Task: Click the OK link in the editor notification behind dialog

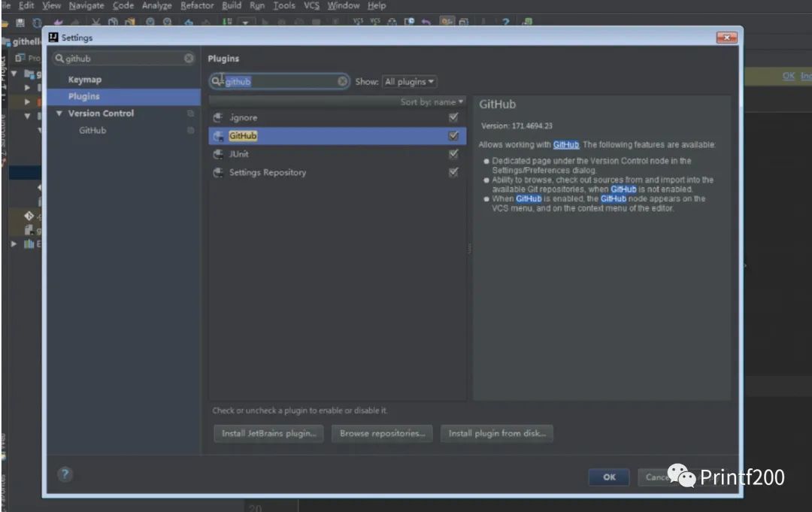Action: coord(788,76)
